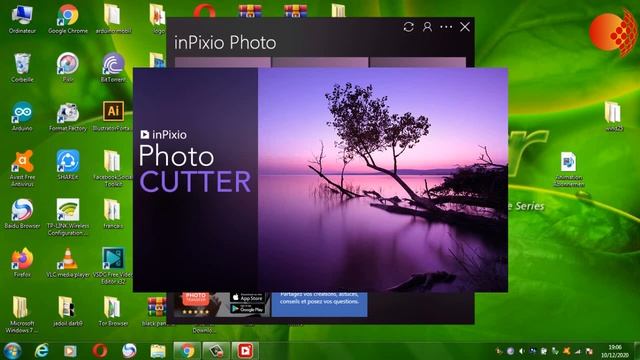This screenshot has height=360, width=640.
Task: Select the Microsoft Windows 7 folder
Action: (x=22, y=314)
